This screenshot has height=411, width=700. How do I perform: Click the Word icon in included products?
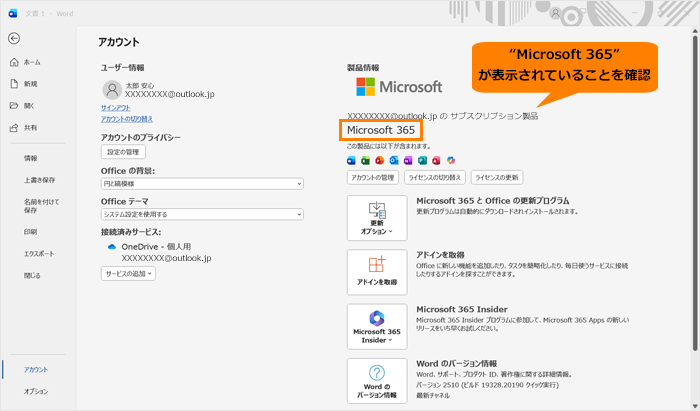[x=351, y=160]
